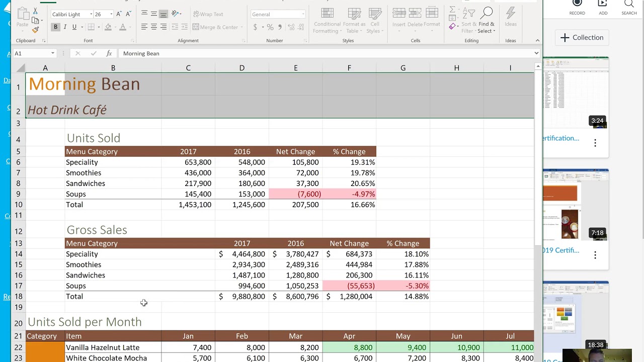644x362 pixels.
Task: Click the Copy icon
Action: 35,21
